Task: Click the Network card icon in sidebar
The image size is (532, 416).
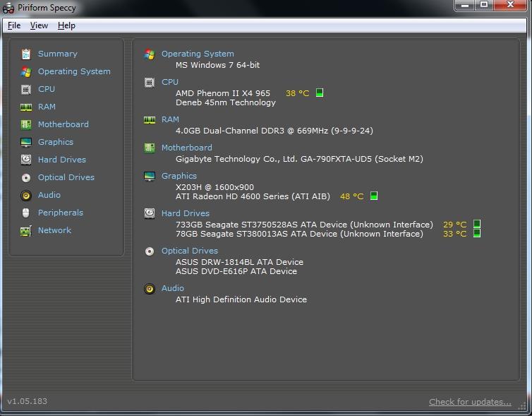Action: click(26, 231)
